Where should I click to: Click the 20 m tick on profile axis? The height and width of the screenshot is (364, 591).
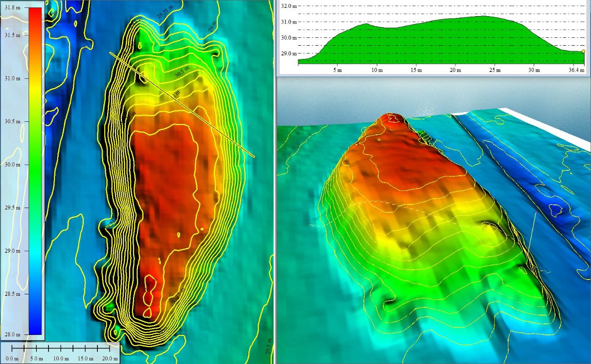pos(456,70)
